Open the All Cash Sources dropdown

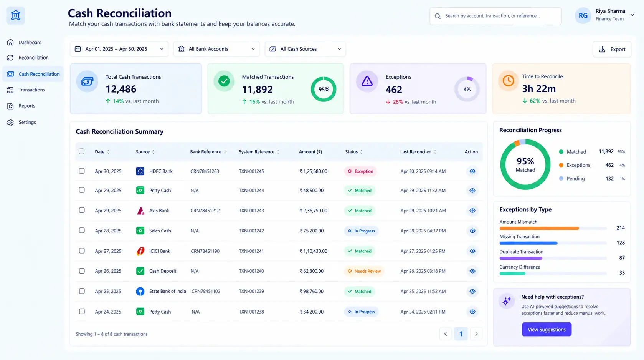[305, 49]
